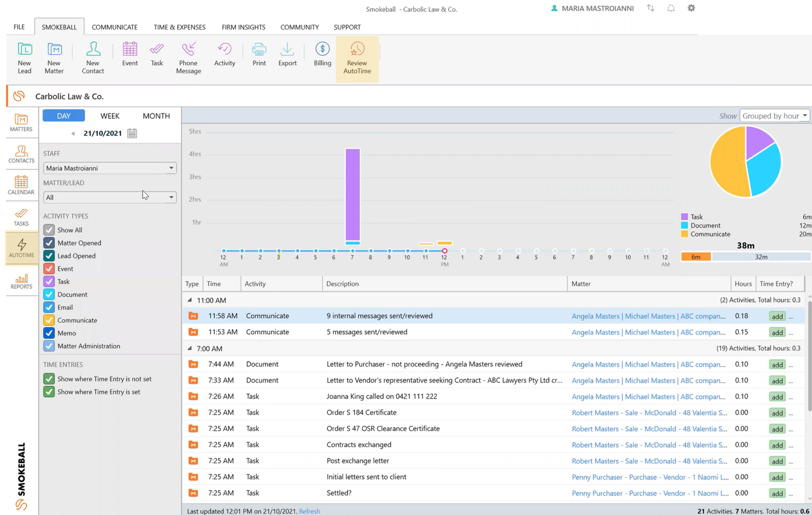Open the Activity ribbon tool
Image resolution: width=812 pixels, height=515 pixels.
[x=225, y=54]
